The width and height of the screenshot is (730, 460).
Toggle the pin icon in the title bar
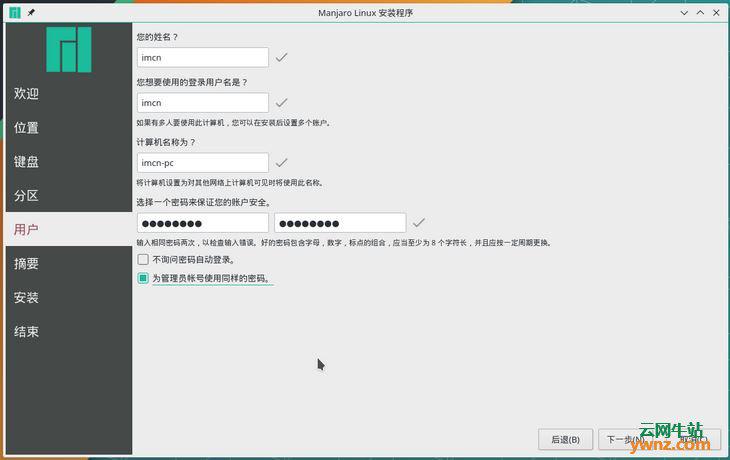(31, 13)
